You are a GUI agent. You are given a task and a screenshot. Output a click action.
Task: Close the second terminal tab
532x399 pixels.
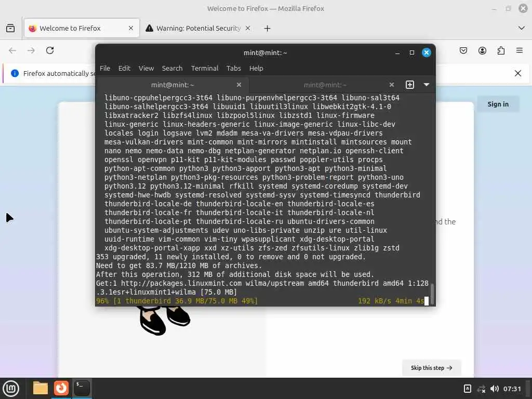pyautogui.click(x=392, y=85)
